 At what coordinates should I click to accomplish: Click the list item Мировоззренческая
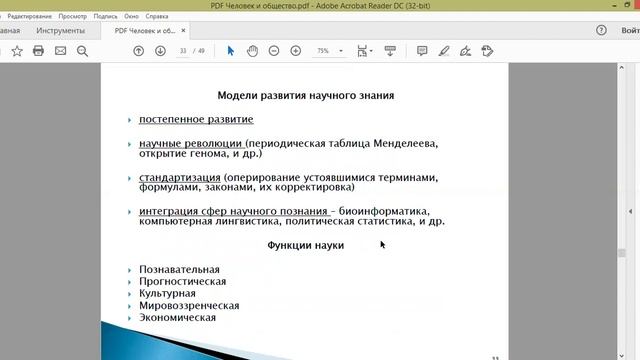189,305
